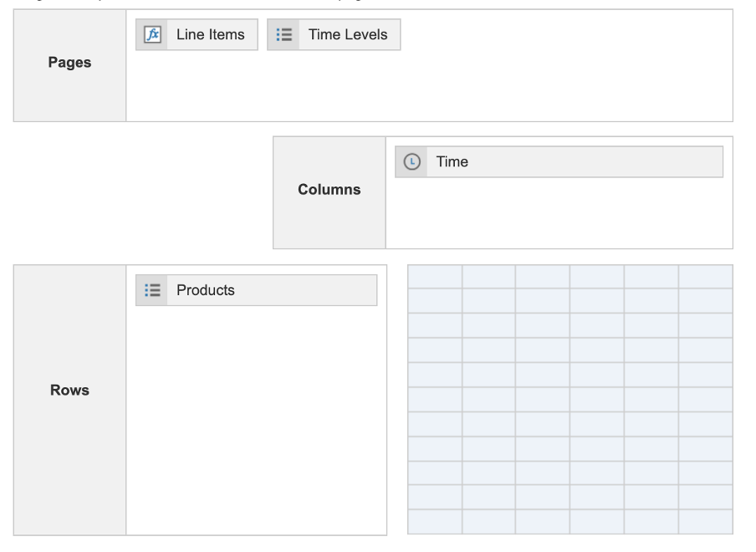Click empty Columns drop area beneath Time
This screenshot has height=552, width=756.
(559, 213)
